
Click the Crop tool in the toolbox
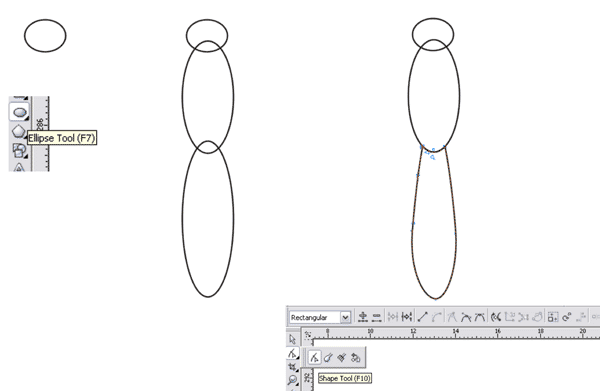point(293,367)
